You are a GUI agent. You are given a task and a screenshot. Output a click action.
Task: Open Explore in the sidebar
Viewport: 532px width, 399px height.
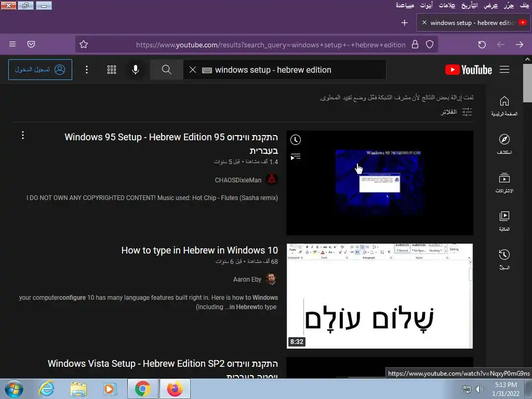pyautogui.click(x=504, y=144)
